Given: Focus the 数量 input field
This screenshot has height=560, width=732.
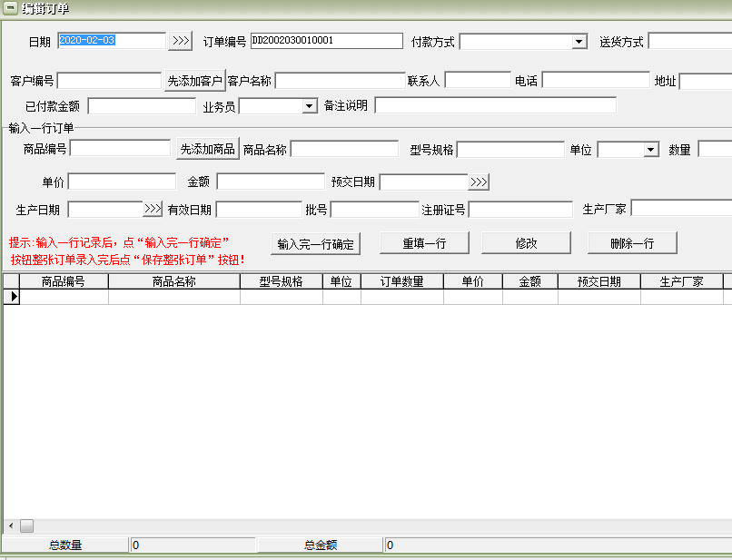Looking at the screenshot, I should (715, 150).
